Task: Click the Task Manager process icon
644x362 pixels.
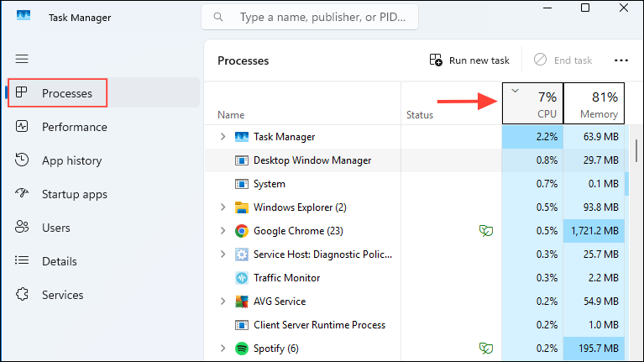Action: click(242, 137)
